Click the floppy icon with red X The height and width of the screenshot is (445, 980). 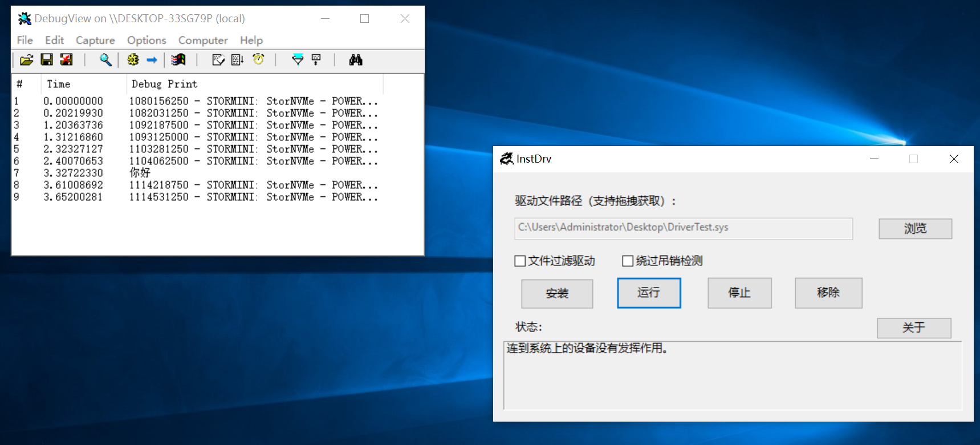point(67,60)
